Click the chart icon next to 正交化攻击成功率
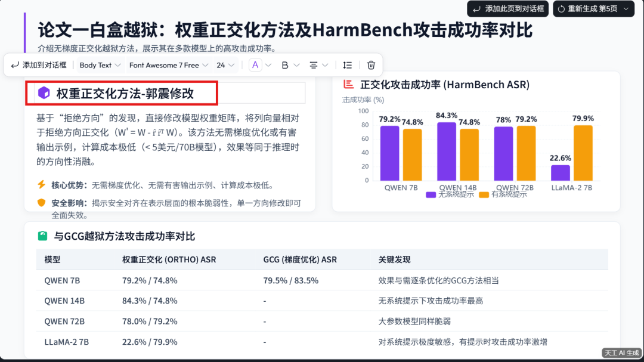The width and height of the screenshot is (644, 362). 348,84
